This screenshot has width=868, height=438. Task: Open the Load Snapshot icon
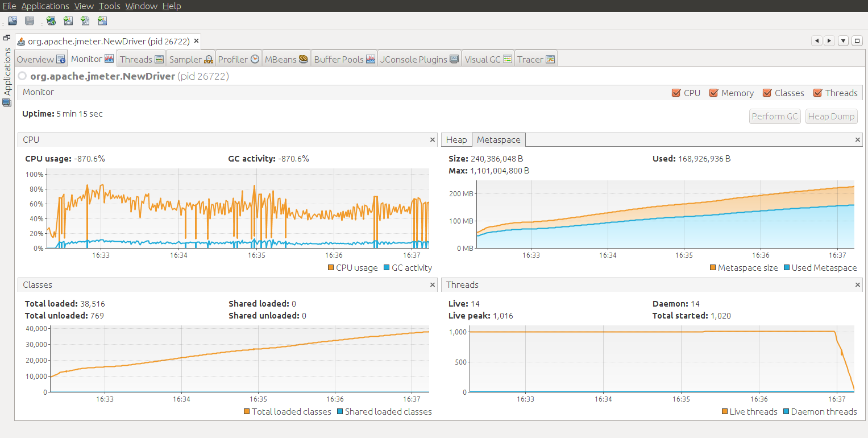(x=13, y=20)
